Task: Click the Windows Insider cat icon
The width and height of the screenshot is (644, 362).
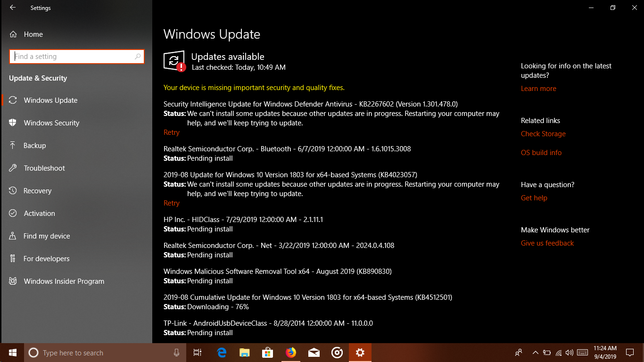Action: (13, 281)
